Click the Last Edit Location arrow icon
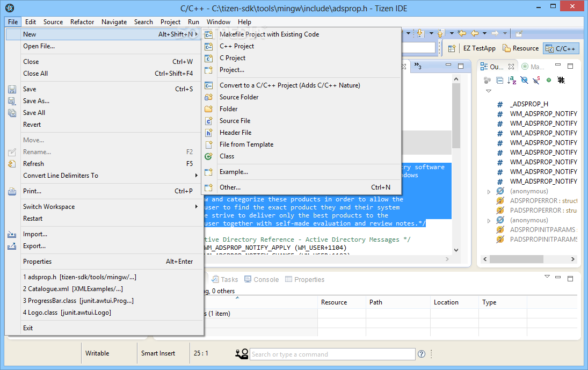The width and height of the screenshot is (588, 370). (462, 33)
